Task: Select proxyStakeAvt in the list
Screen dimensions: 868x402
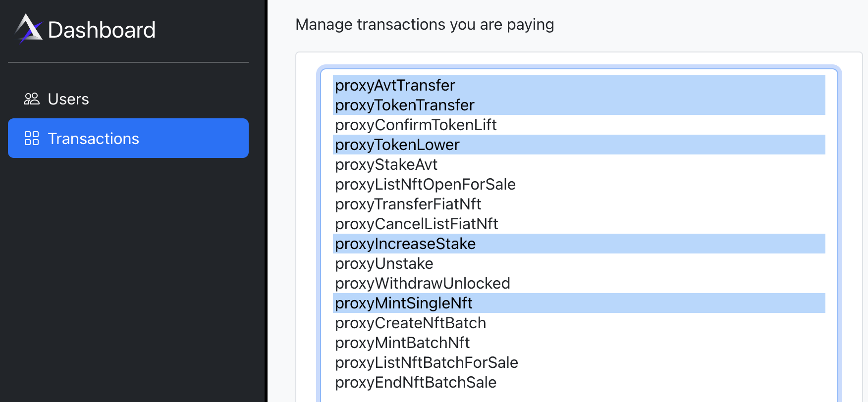Action: coord(386,164)
